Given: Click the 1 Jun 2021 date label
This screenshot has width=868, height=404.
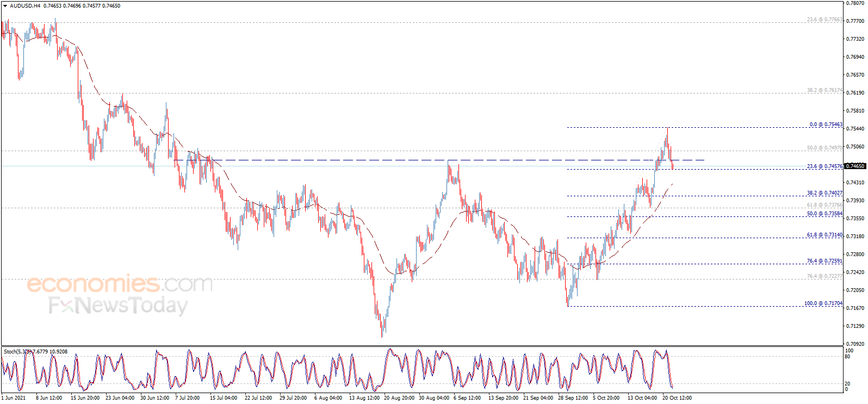Looking at the screenshot, I should pos(14,398).
